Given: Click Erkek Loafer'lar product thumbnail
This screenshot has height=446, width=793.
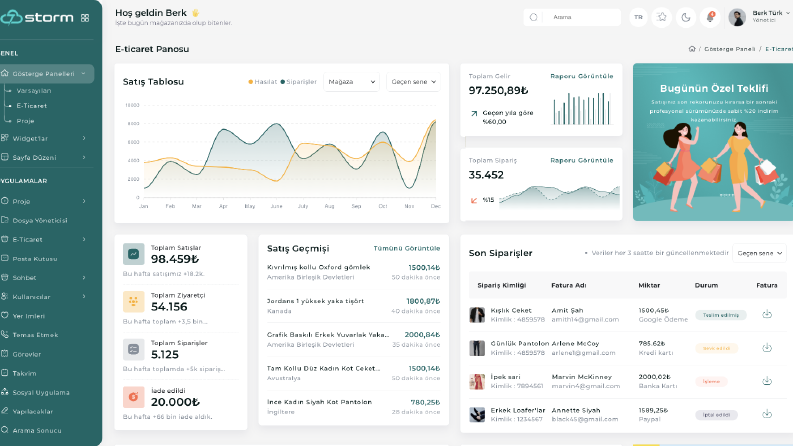Looking at the screenshot, I should point(477,415).
